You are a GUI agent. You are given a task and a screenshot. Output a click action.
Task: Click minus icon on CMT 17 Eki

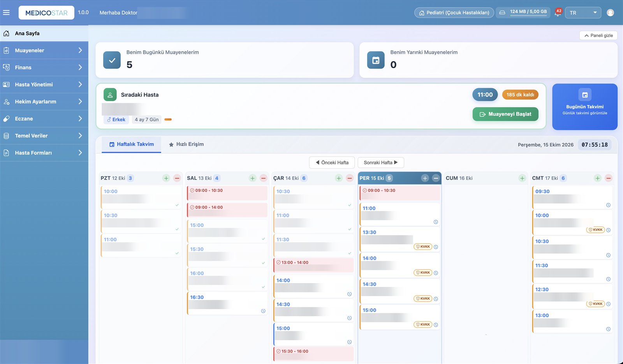[x=609, y=178]
